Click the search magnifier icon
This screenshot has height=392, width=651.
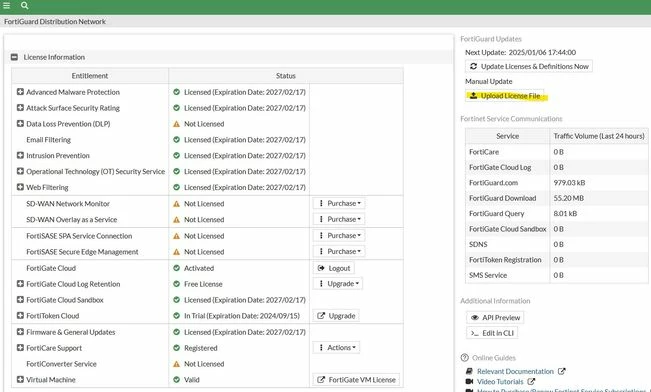tap(24, 5)
